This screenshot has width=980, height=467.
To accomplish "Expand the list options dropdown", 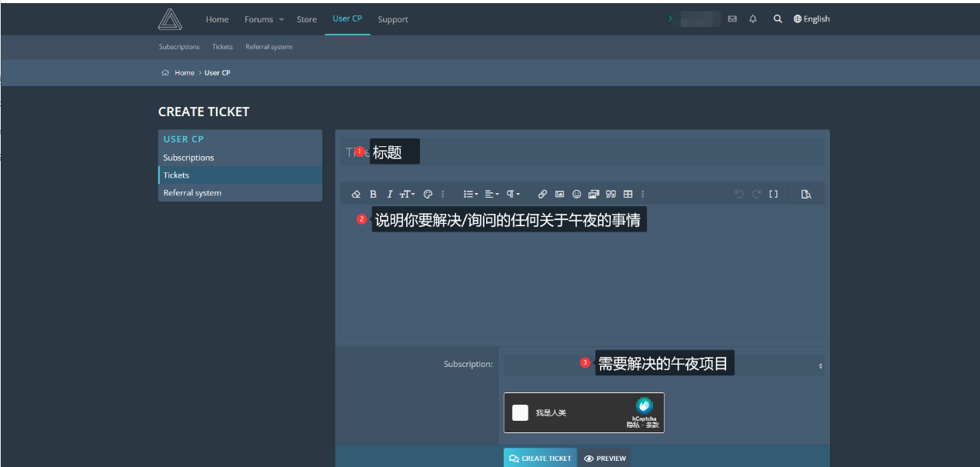I will (470, 195).
